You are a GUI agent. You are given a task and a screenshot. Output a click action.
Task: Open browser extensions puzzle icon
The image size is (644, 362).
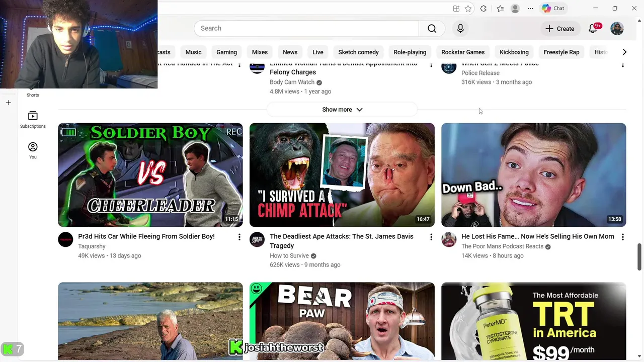pyautogui.click(x=484, y=9)
